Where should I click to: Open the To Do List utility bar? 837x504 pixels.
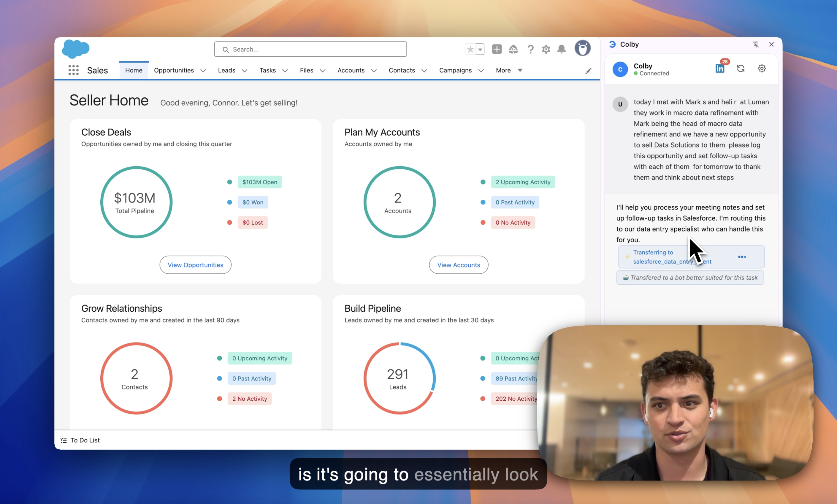(80, 440)
